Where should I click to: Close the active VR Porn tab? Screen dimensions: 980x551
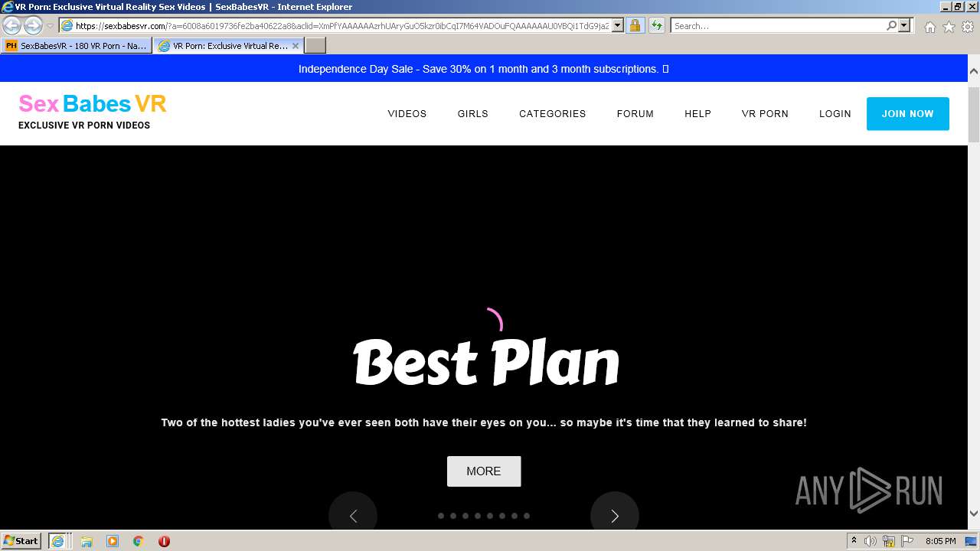click(296, 46)
